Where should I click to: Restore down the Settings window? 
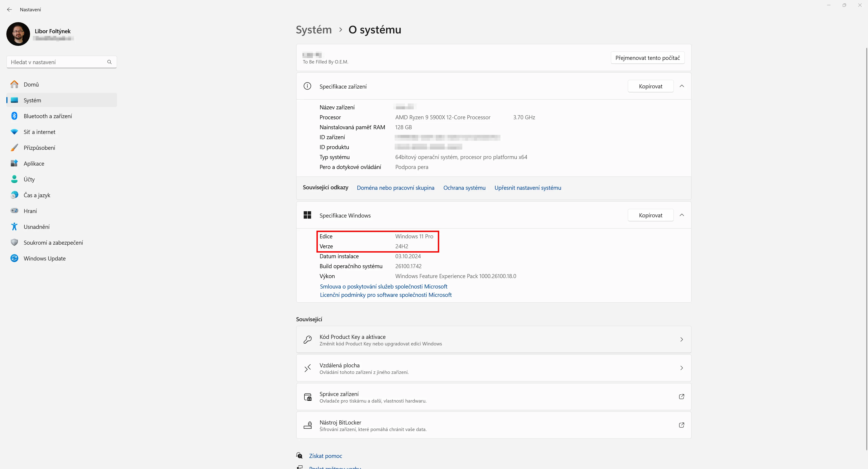(844, 5)
